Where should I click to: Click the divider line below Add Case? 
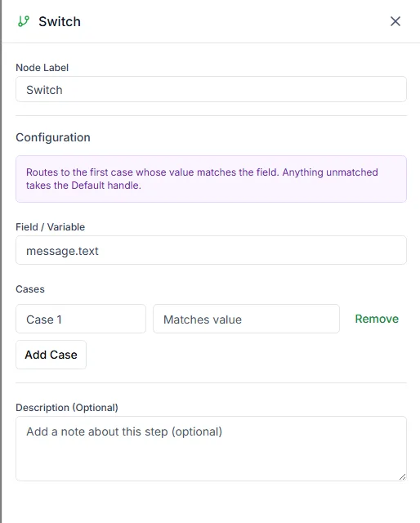click(x=211, y=383)
